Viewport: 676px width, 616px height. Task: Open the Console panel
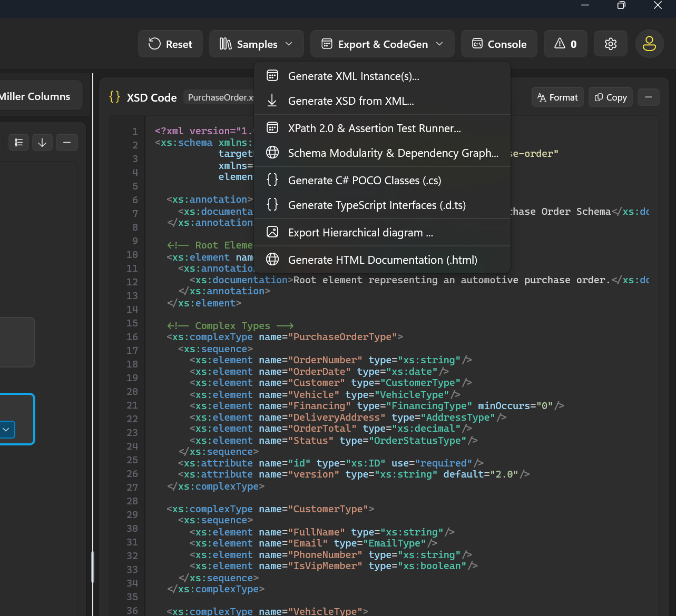[x=499, y=44]
